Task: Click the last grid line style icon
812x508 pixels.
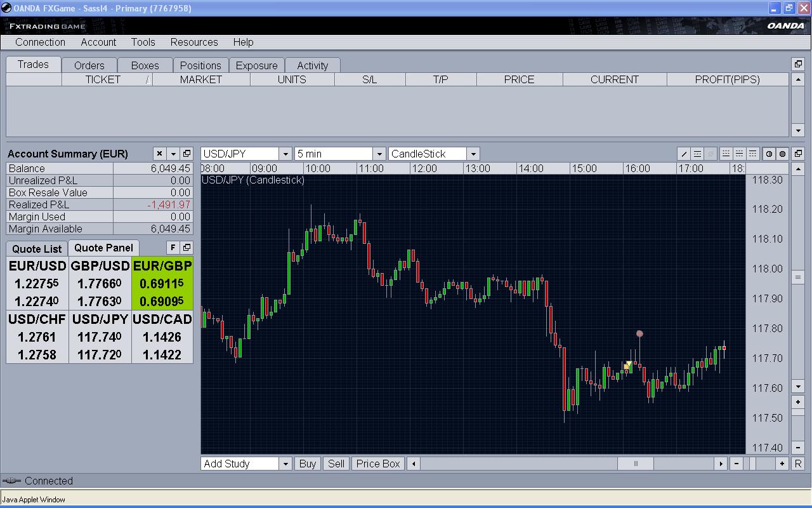Action: pyautogui.click(x=752, y=154)
